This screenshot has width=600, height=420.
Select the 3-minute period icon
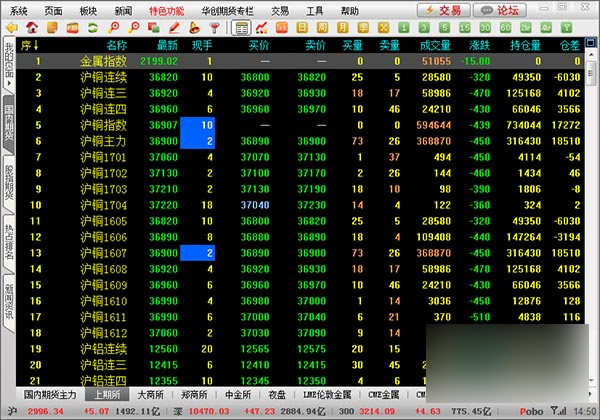pyautogui.click(x=424, y=28)
